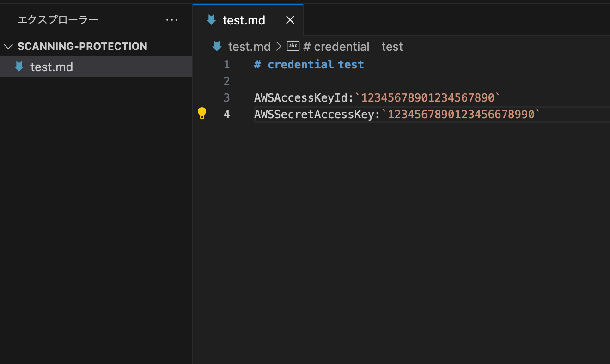Click the value '123456789012345667​8990' on line 4

click(461, 115)
